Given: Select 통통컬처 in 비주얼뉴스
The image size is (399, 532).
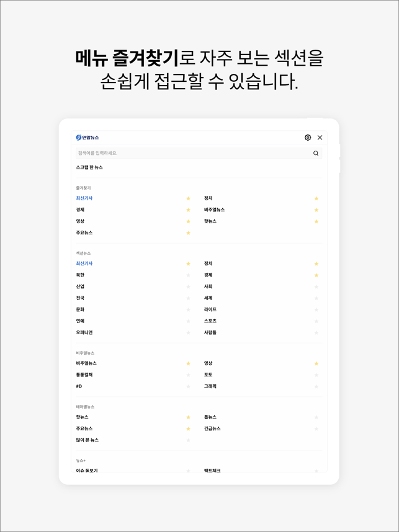Looking at the screenshot, I should point(84,375).
